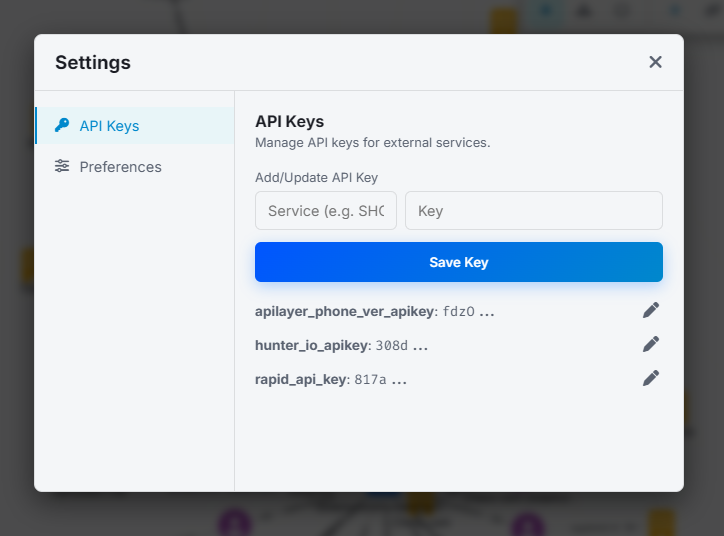Switch to the Preferences tab

[x=135, y=167]
